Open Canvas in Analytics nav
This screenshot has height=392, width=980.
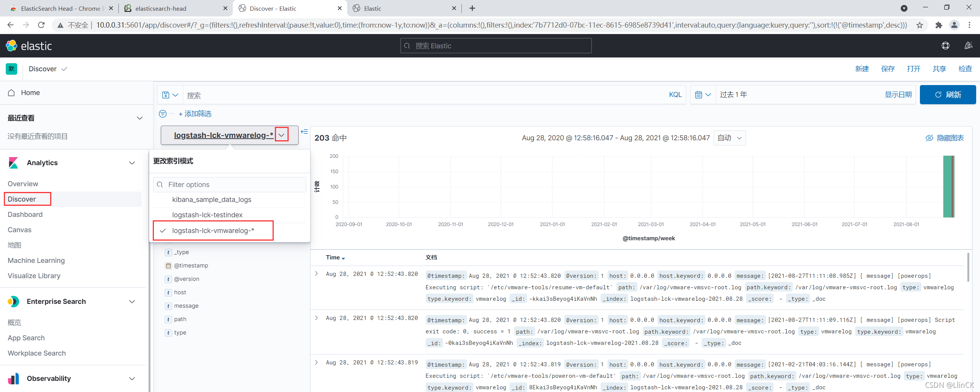point(20,230)
